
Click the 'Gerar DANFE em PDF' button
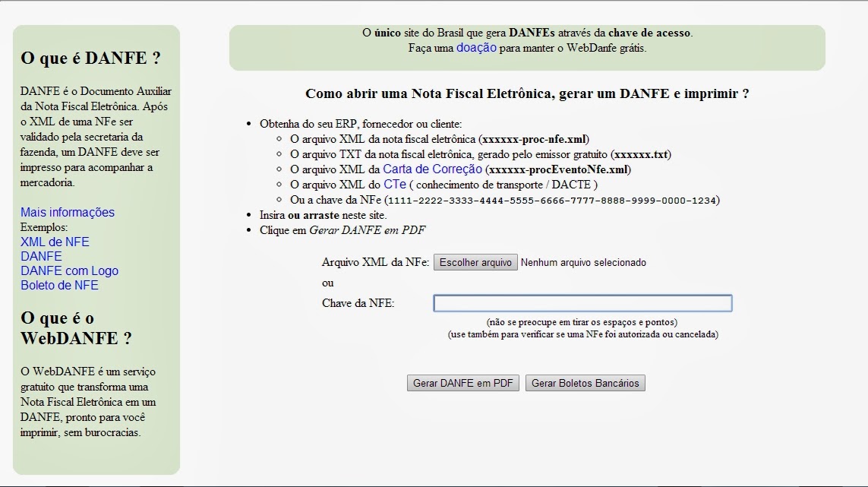point(462,383)
